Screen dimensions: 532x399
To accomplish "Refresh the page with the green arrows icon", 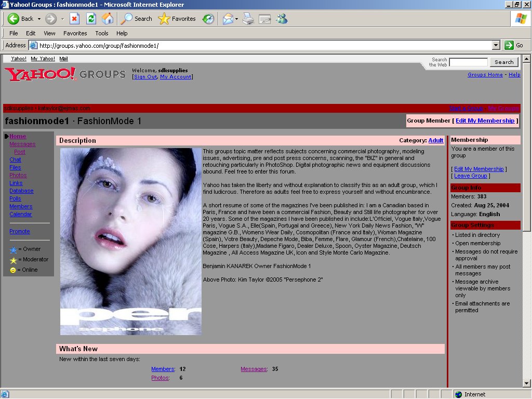I will 91,19.
